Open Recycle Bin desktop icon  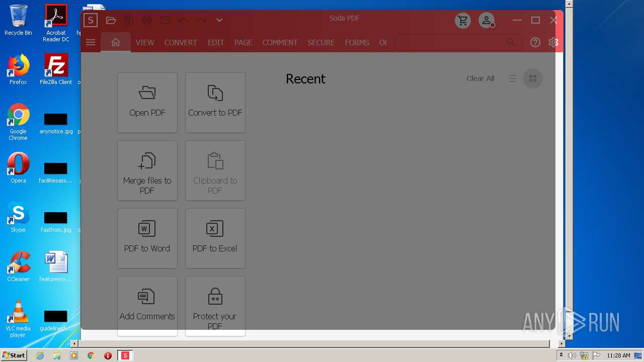(x=18, y=20)
